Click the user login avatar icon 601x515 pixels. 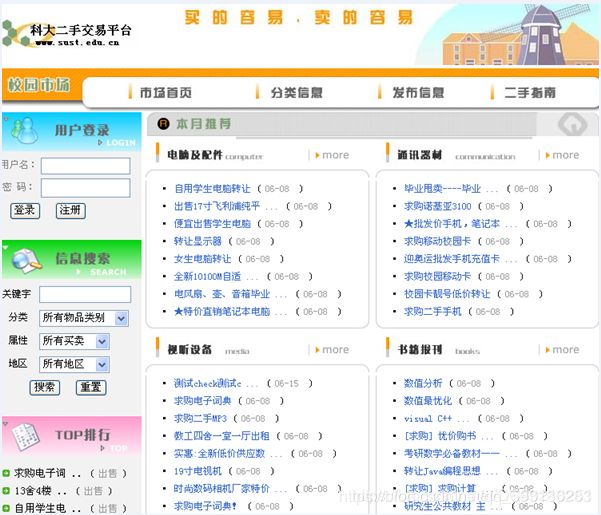[25, 130]
